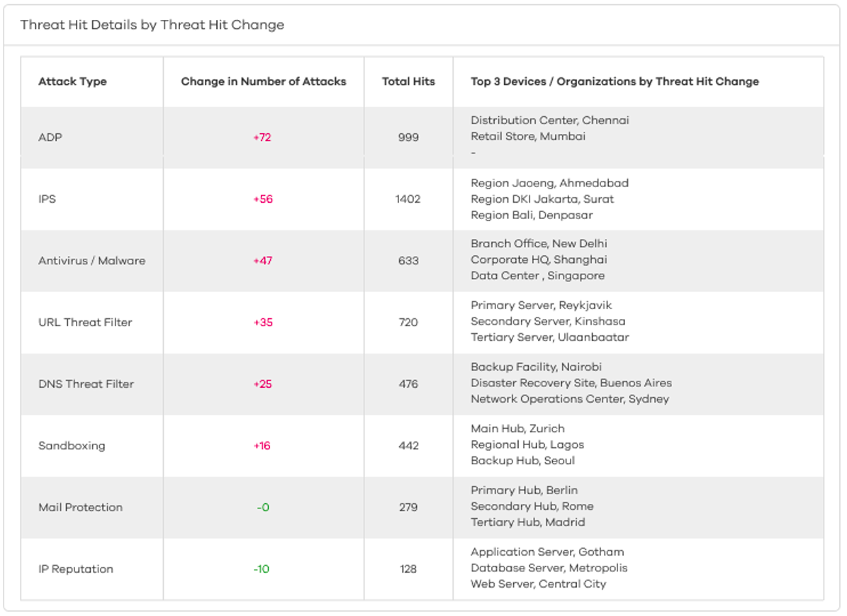Click the DNS Threat Filter row label
The image size is (847, 616).
click(86, 384)
